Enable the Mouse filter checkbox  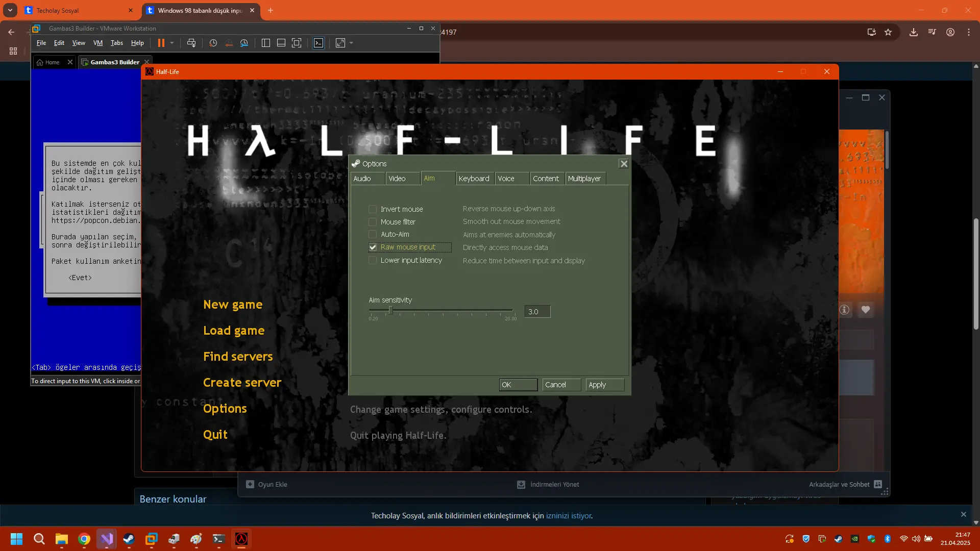(x=373, y=222)
